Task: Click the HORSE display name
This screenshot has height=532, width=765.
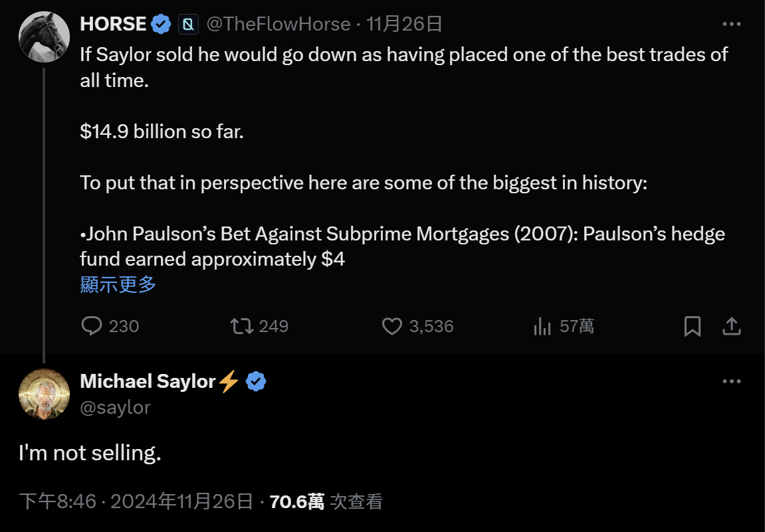Action: tap(113, 25)
